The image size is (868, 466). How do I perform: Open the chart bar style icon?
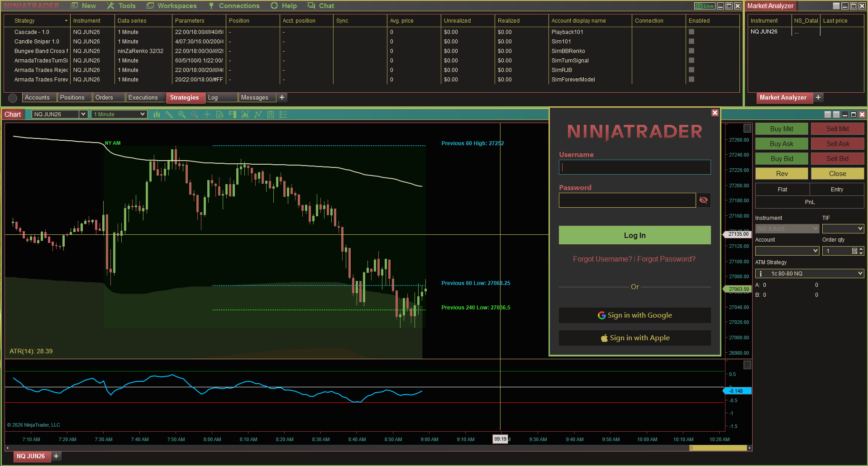[x=157, y=114]
